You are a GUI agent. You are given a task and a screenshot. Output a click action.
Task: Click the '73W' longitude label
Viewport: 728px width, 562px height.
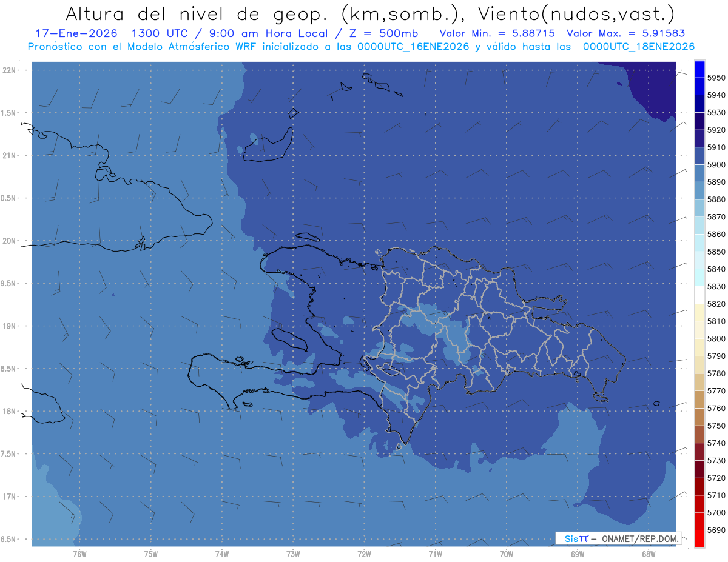coord(292,554)
